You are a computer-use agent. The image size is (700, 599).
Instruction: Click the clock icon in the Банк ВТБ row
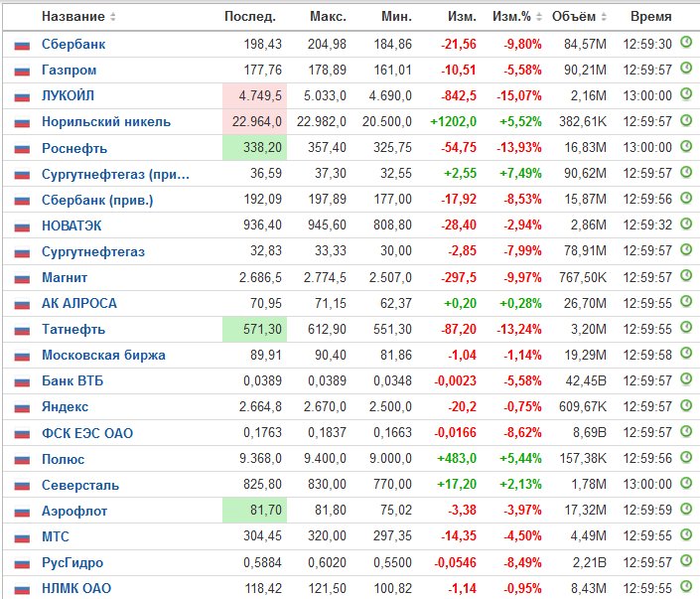tap(686, 379)
